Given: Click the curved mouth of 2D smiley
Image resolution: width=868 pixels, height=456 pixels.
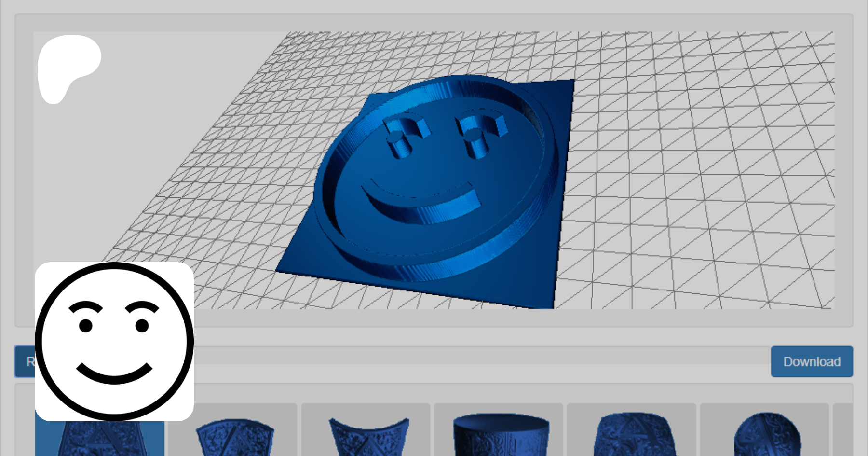Looking at the screenshot, I should (x=114, y=374).
